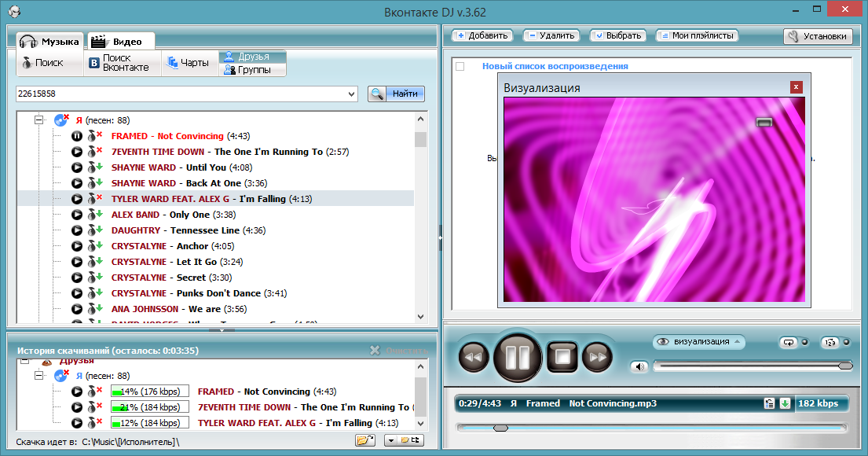Download ANA JOHNSSON - We are
Screen dimensions: 868x456
95,309
